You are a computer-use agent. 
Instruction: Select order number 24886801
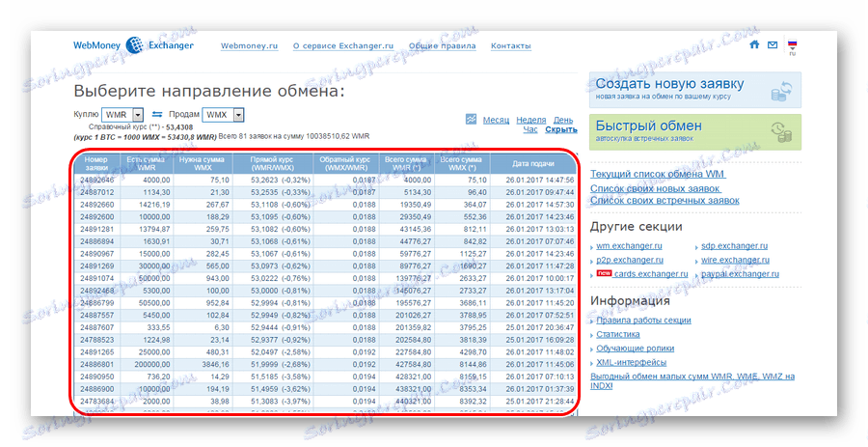click(x=96, y=365)
